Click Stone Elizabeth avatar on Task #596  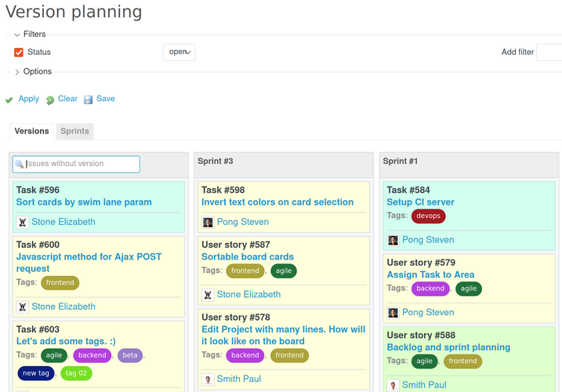pos(23,222)
